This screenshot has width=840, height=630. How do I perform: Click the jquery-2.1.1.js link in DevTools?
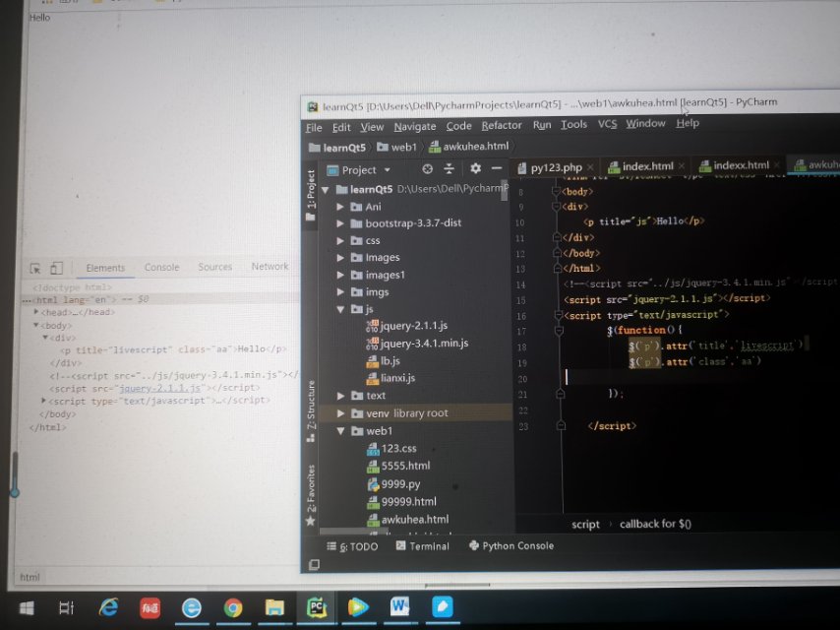160,388
